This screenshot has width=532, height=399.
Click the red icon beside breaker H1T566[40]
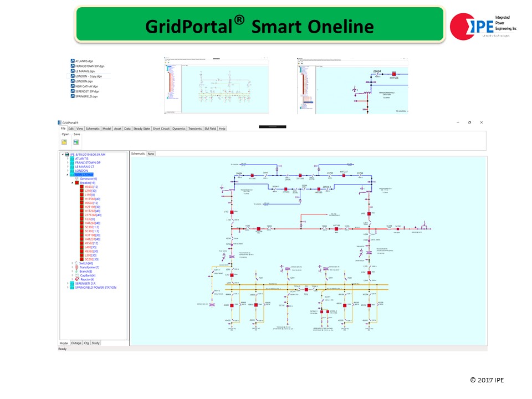click(81, 199)
